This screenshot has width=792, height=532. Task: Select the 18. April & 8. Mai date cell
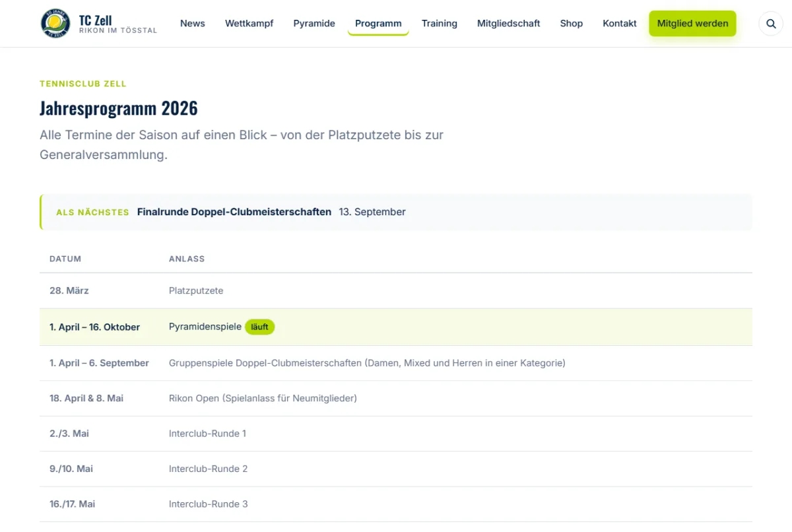[x=86, y=398]
